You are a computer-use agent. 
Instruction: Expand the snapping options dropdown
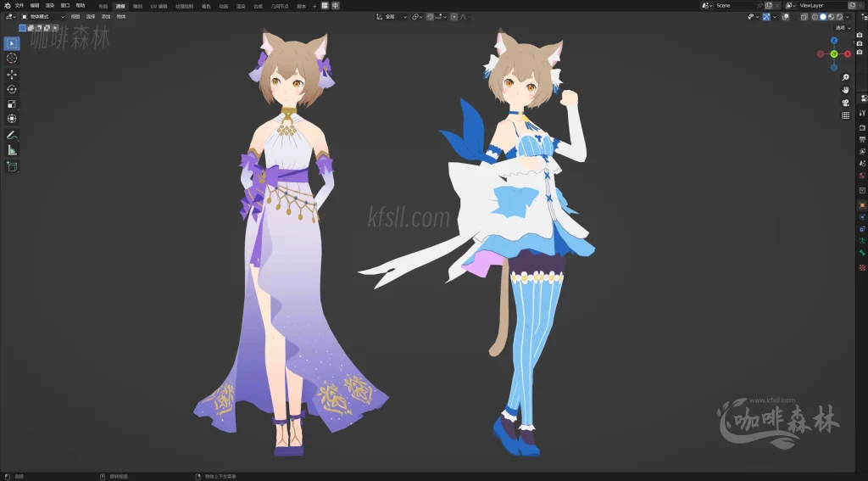tap(441, 17)
